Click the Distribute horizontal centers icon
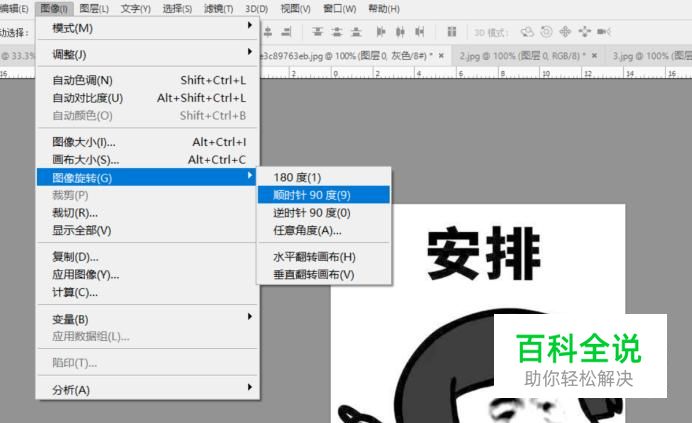This screenshot has width=692, height=423. pos(400,32)
